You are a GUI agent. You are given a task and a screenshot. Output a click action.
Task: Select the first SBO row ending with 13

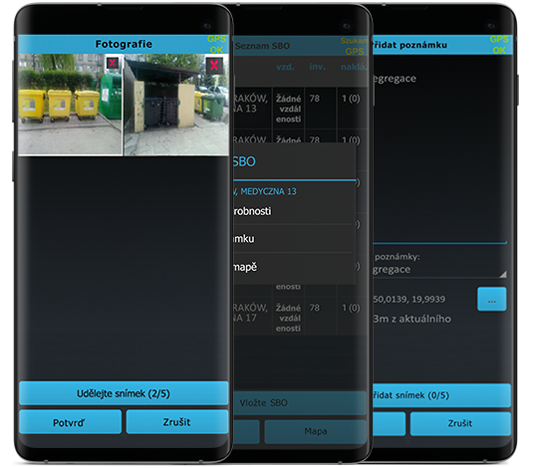(300, 108)
